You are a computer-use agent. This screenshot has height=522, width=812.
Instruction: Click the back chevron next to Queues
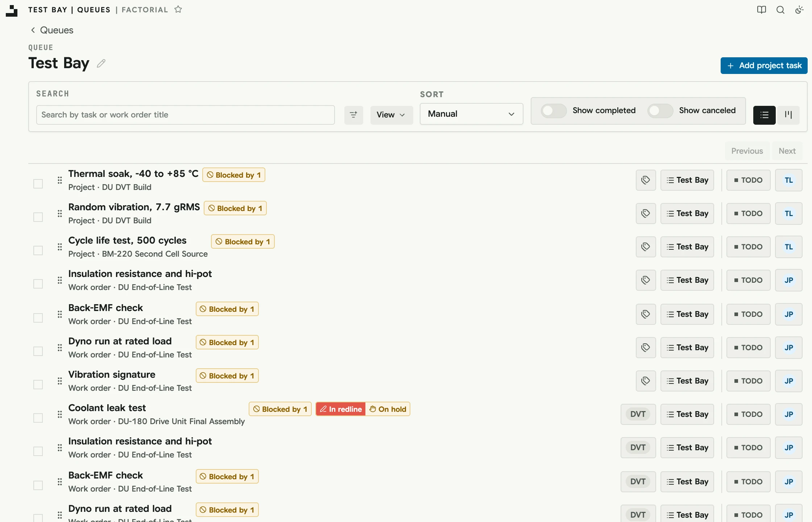pos(33,30)
